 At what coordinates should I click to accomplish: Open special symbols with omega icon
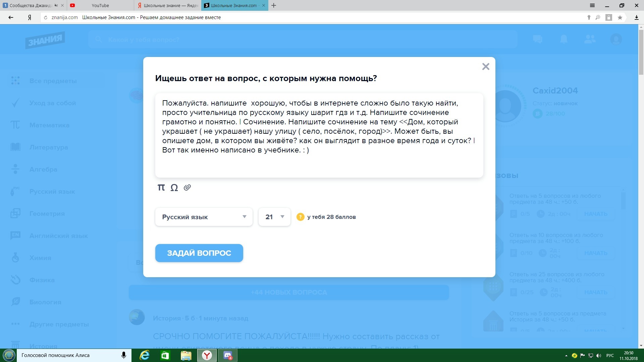[174, 188]
